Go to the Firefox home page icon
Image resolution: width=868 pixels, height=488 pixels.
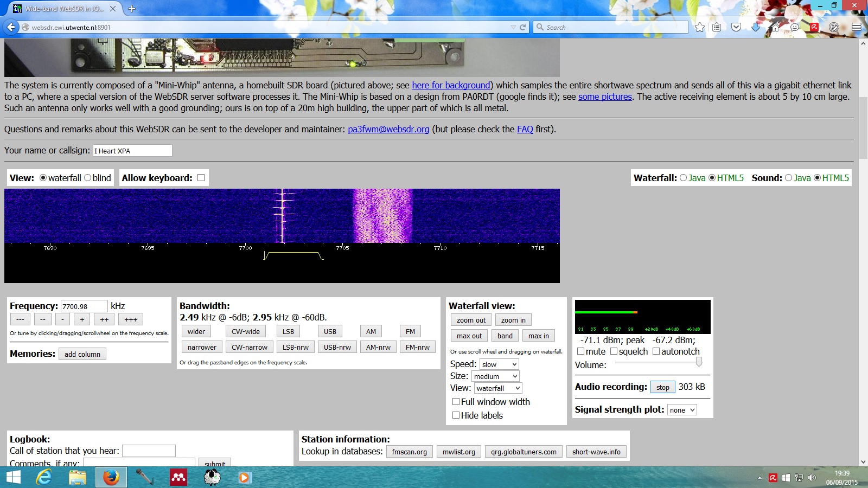click(x=775, y=27)
